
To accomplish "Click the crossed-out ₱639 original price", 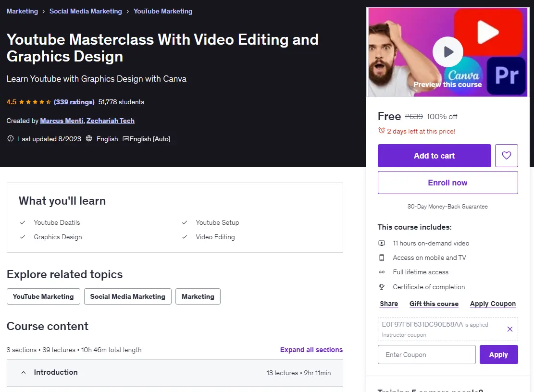I will pos(414,117).
